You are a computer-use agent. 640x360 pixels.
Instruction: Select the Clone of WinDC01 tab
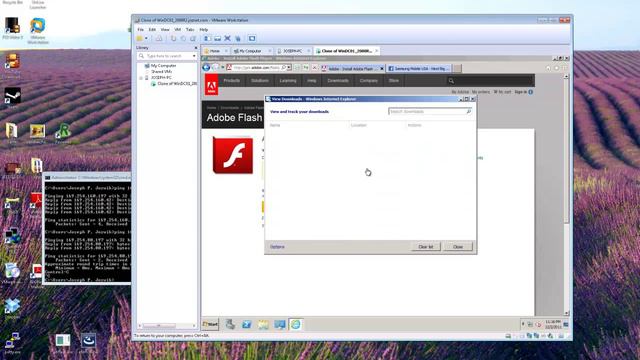coord(346,51)
